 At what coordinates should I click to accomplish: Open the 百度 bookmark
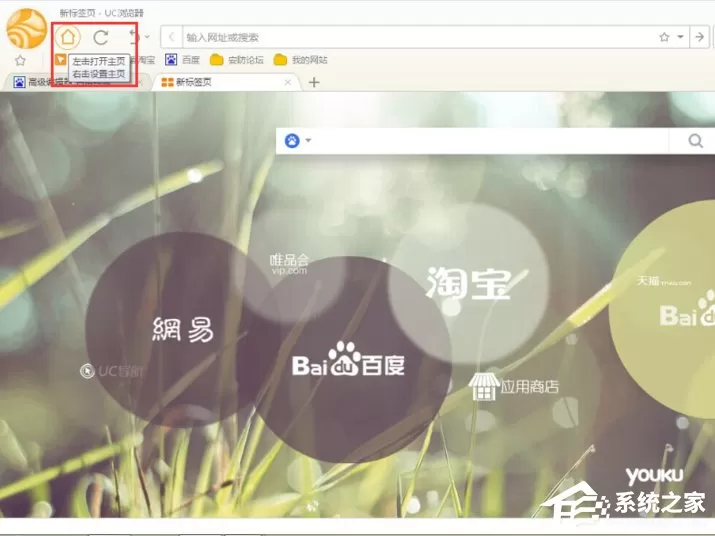pyautogui.click(x=183, y=60)
